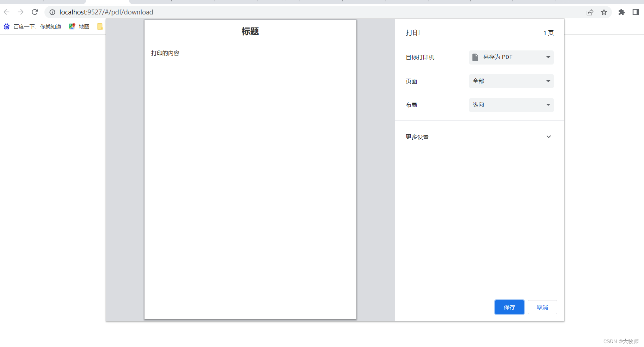This screenshot has width=644, height=347.
Task: Open the 目标打印机 destination dropdown
Action: (x=511, y=57)
